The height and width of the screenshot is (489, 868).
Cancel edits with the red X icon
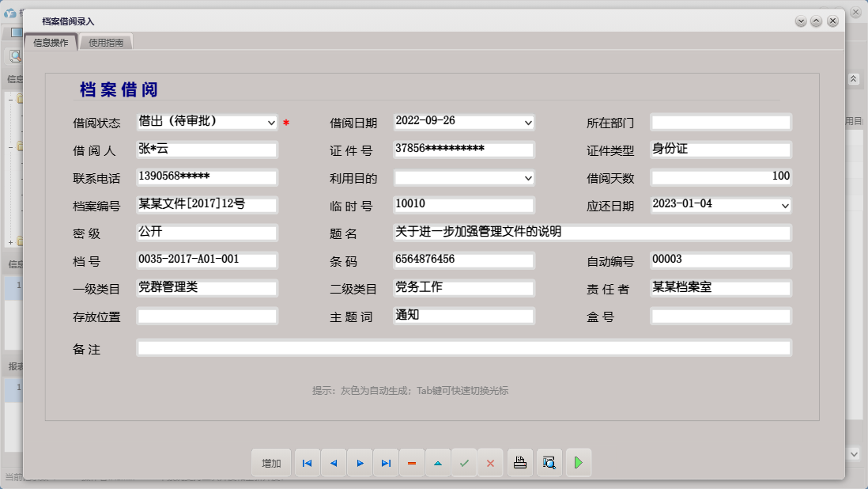[491, 463]
